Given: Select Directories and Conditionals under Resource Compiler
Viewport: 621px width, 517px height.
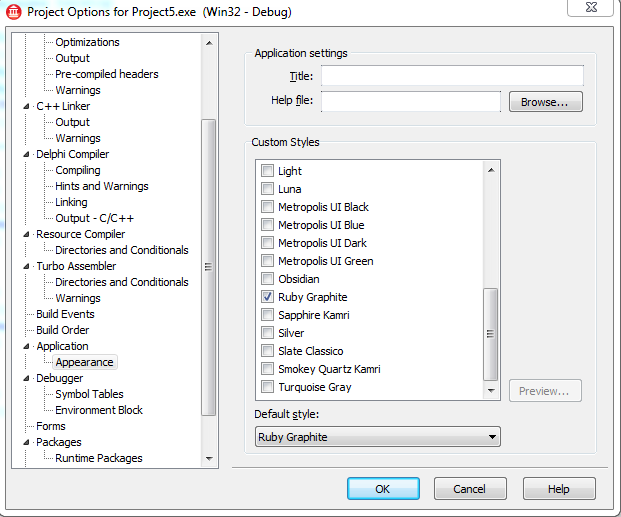Looking at the screenshot, I should [x=122, y=250].
